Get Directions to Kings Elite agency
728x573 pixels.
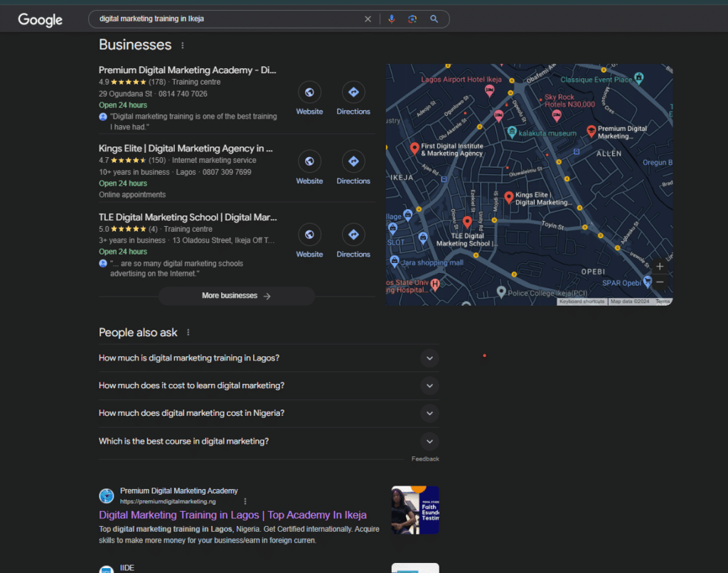click(353, 168)
